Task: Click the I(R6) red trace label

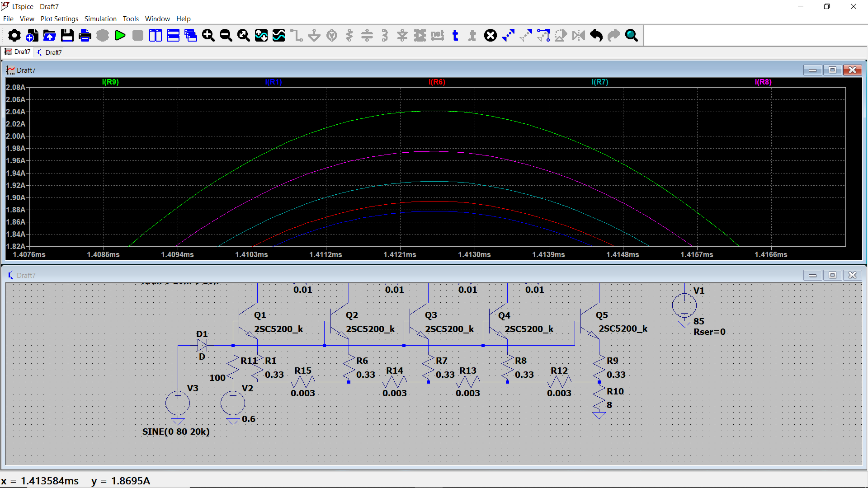Action: 437,82
